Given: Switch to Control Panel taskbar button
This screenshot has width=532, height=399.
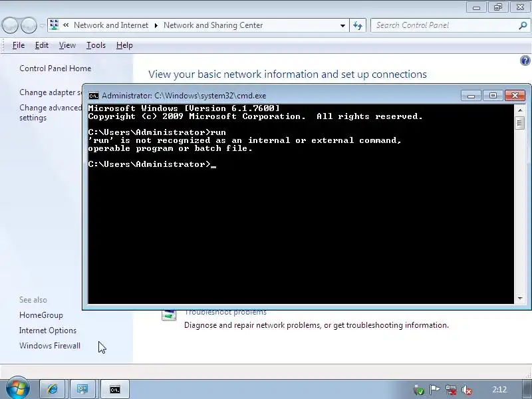Looking at the screenshot, I should (x=82, y=390).
